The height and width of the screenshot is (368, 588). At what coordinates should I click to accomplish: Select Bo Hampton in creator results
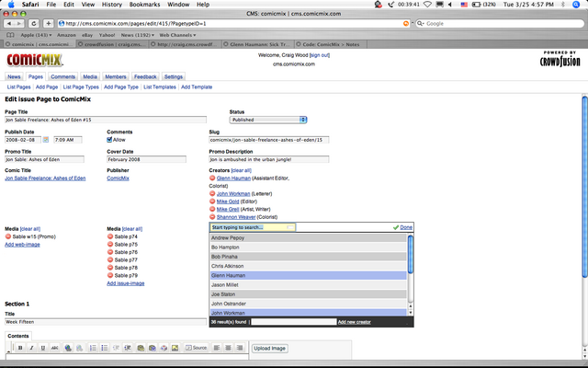308,247
